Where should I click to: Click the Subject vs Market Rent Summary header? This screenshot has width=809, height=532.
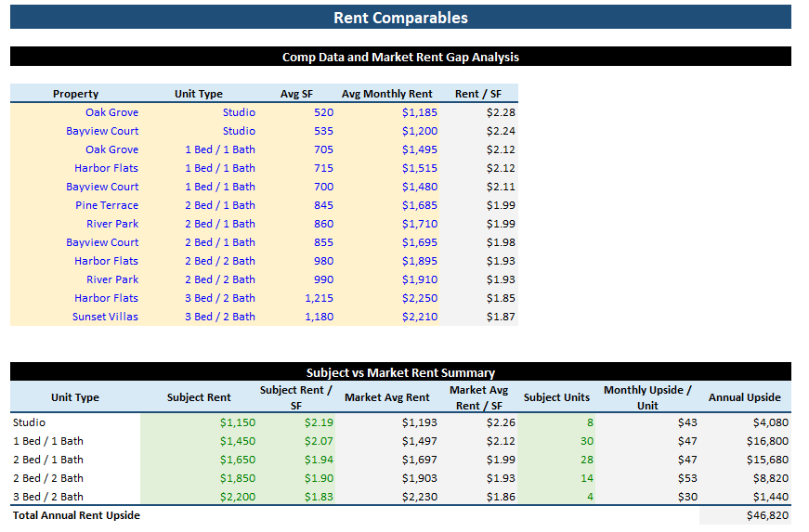[x=400, y=372]
